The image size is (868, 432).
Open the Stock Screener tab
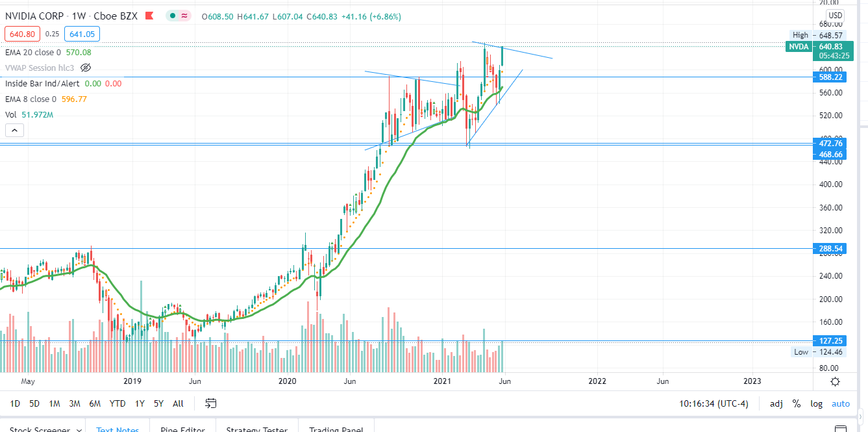(39, 429)
